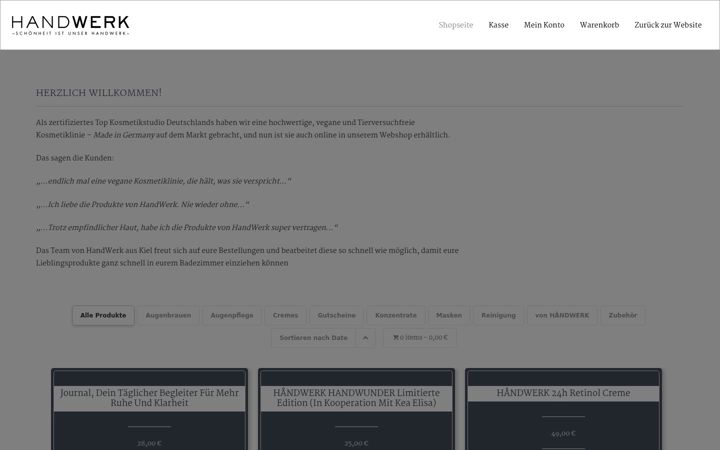Show Reinigung products

click(x=498, y=315)
